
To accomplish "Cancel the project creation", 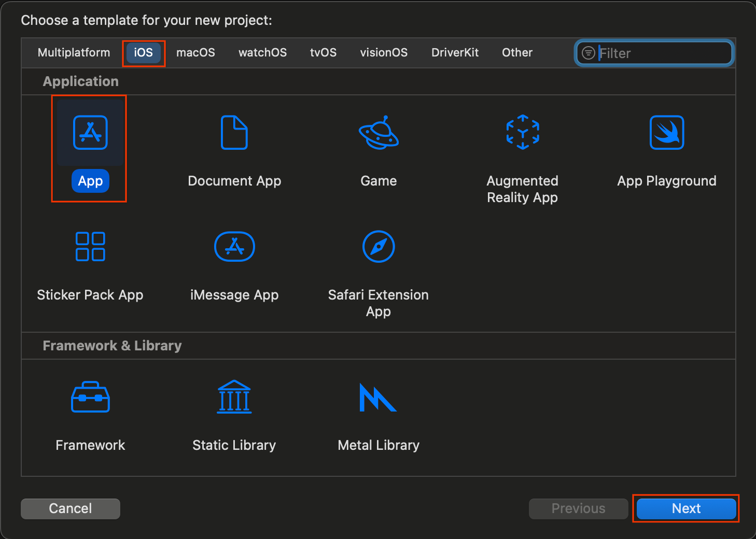I will coord(70,508).
